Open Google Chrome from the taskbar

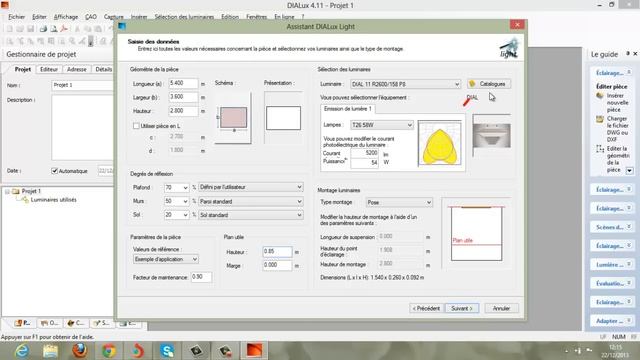pos(109,351)
